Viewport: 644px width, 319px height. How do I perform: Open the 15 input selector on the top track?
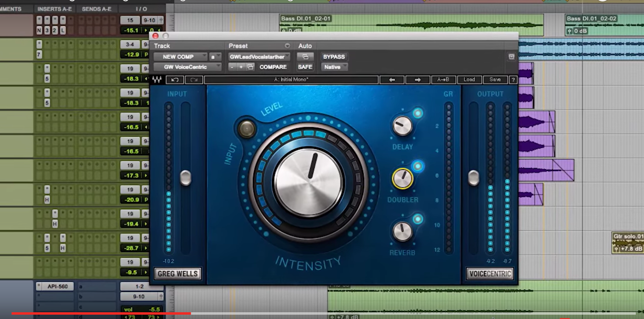130,20
